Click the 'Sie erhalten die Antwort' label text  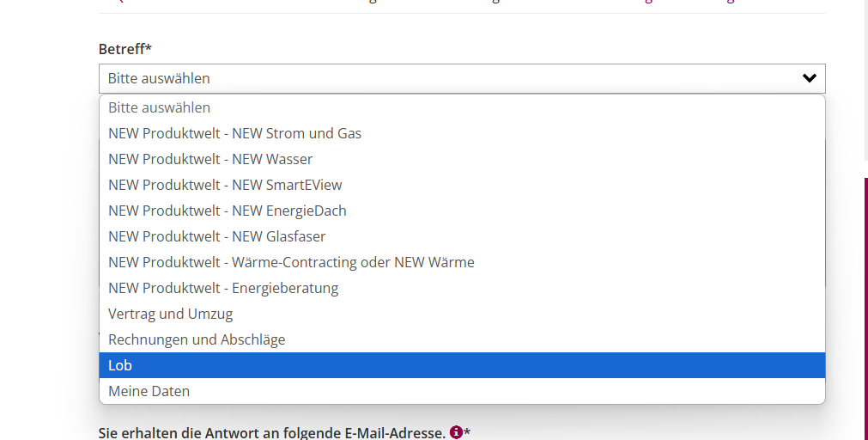(x=271, y=432)
